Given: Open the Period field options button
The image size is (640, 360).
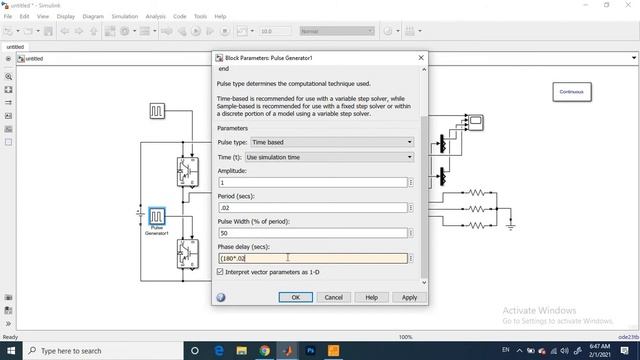Looking at the screenshot, I should click(x=411, y=208).
